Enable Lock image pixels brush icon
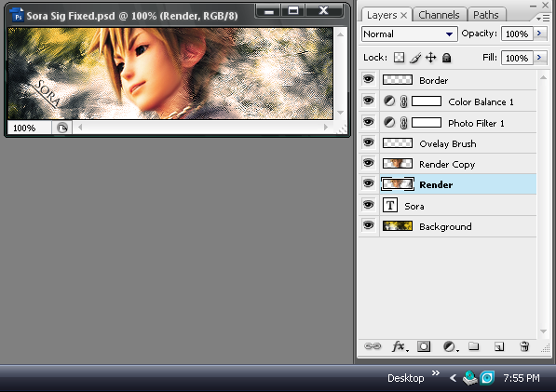Screen dimensions: 556x392 pyautogui.click(x=415, y=58)
